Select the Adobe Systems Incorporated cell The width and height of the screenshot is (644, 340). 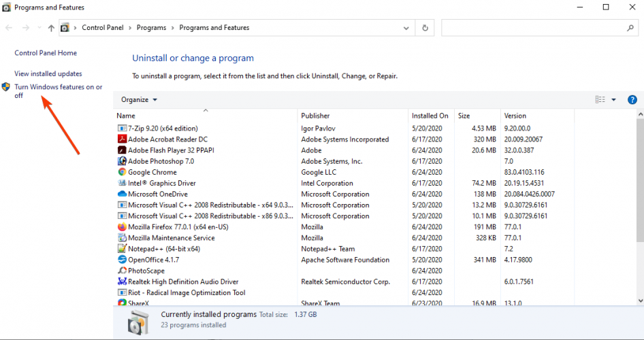(x=345, y=139)
